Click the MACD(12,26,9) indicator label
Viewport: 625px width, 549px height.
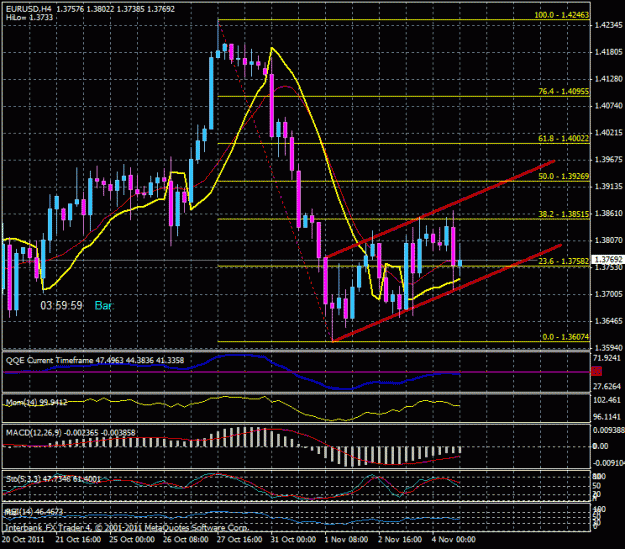coord(70,433)
